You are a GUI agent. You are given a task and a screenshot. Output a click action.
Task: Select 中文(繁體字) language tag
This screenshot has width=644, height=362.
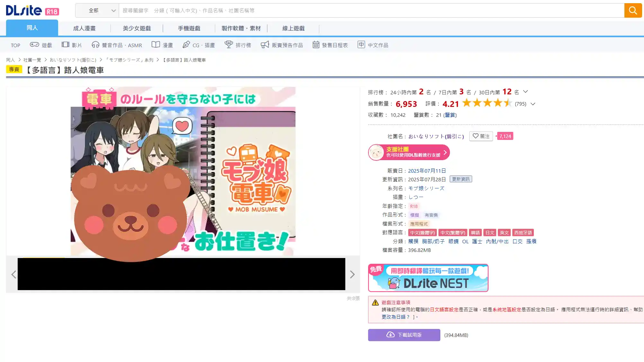coord(453,233)
